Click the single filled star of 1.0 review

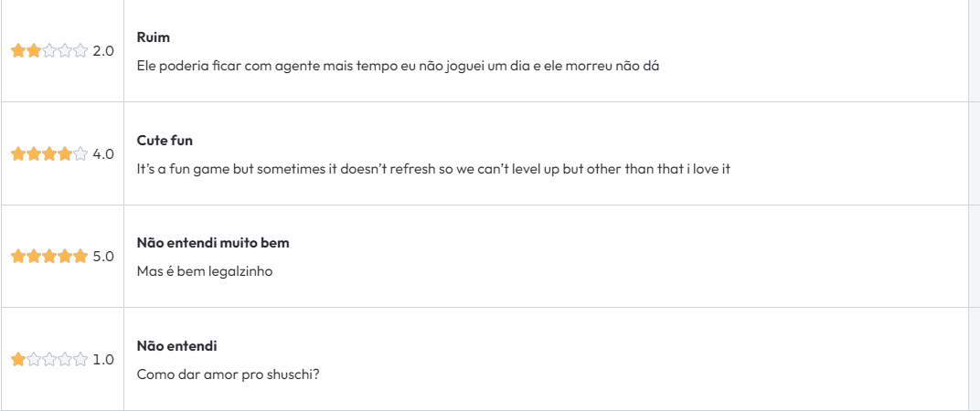pyautogui.click(x=18, y=359)
